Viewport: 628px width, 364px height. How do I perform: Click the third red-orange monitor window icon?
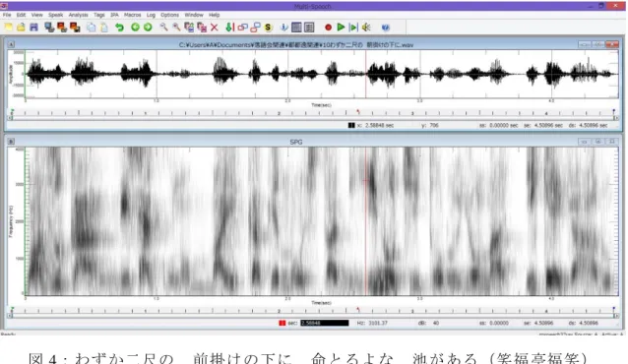(x=75, y=28)
